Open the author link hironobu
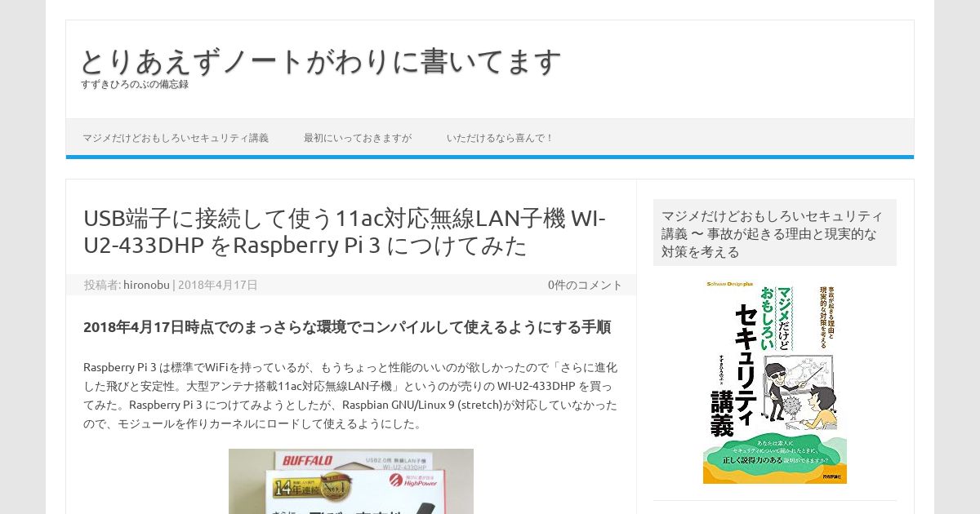Screen dimensions: 980x514 coord(146,285)
